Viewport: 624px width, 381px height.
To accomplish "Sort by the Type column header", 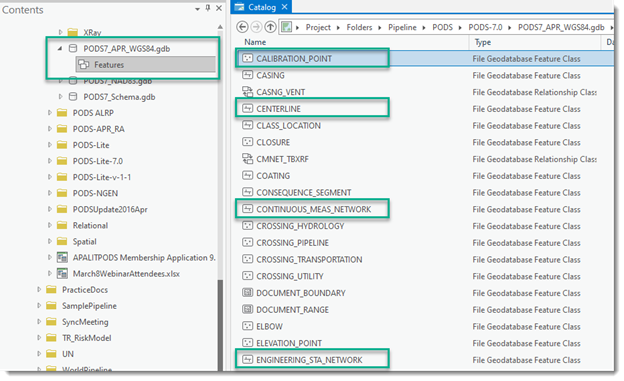I will 483,42.
